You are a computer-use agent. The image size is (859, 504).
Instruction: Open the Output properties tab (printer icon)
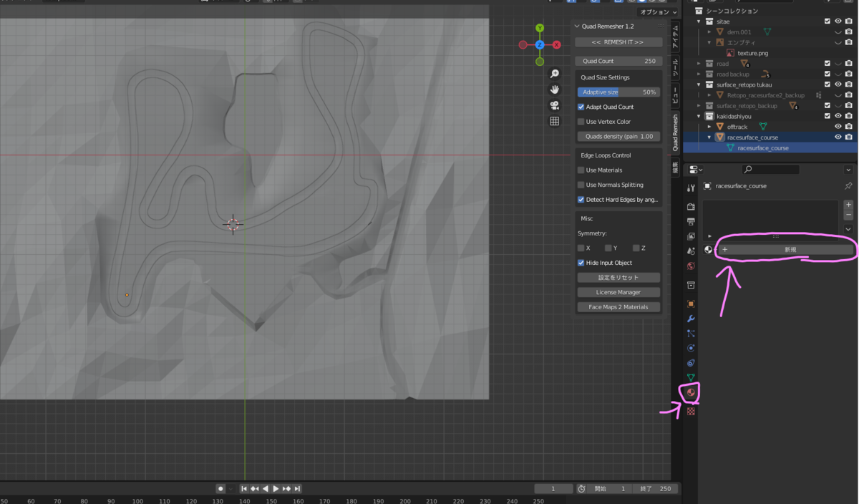691,221
